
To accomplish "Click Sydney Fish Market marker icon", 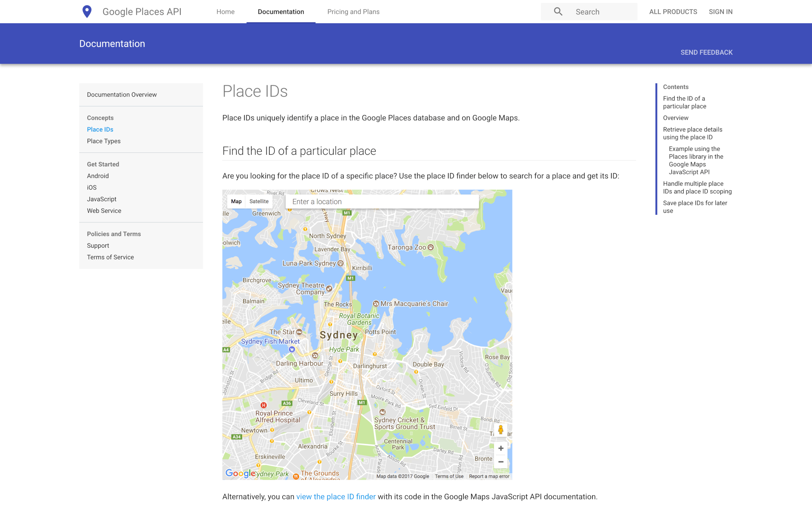I will [x=292, y=349].
